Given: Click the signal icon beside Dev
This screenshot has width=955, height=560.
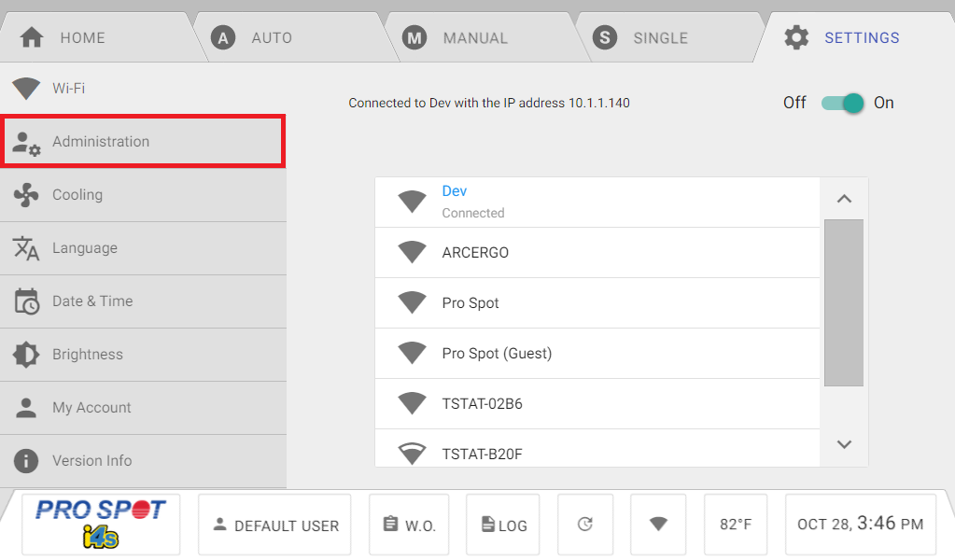Looking at the screenshot, I should (413, 202).
